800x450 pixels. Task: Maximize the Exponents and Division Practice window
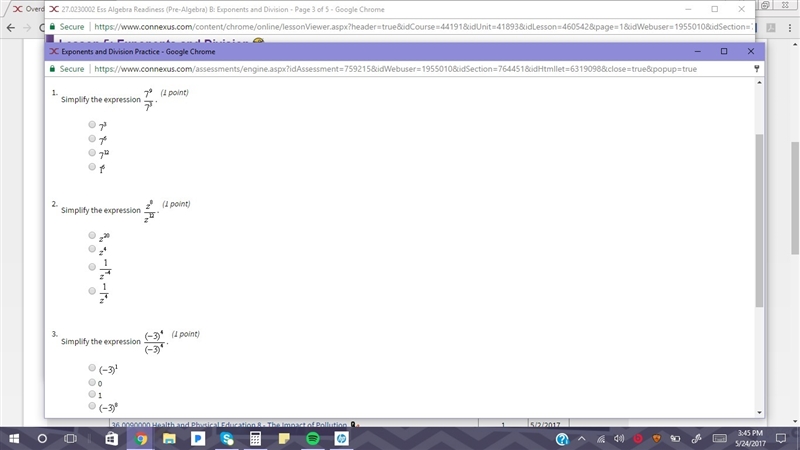pos(724,51)
